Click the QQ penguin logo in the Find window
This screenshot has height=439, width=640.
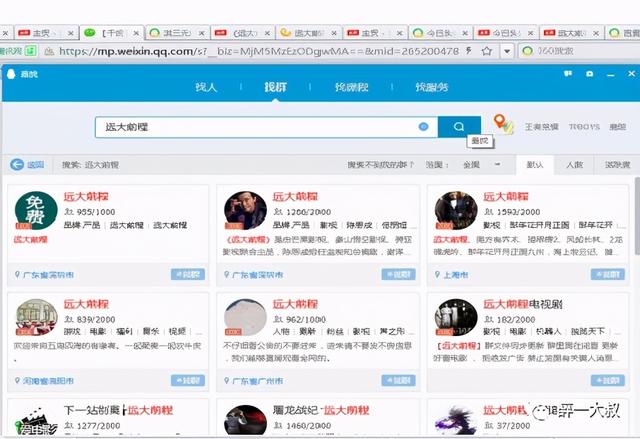click(x=11, y=74)
